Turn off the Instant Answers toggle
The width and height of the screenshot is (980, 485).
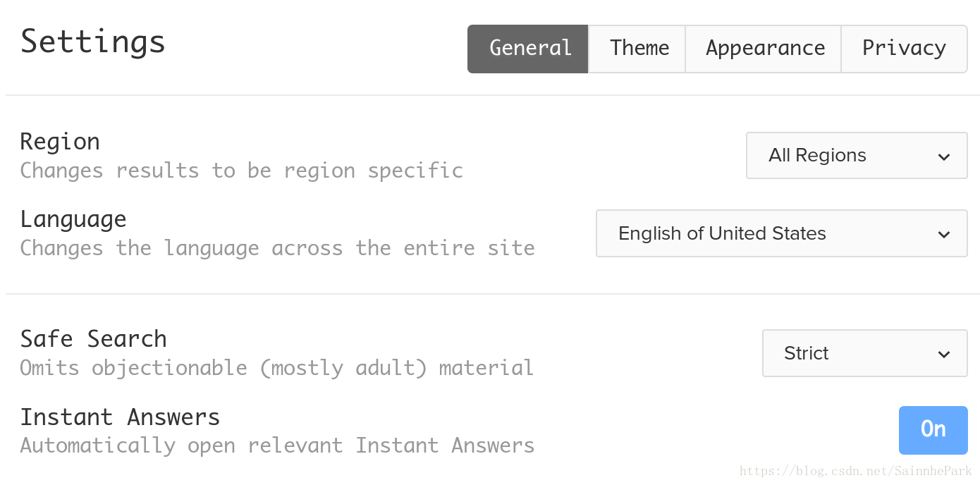933,430
